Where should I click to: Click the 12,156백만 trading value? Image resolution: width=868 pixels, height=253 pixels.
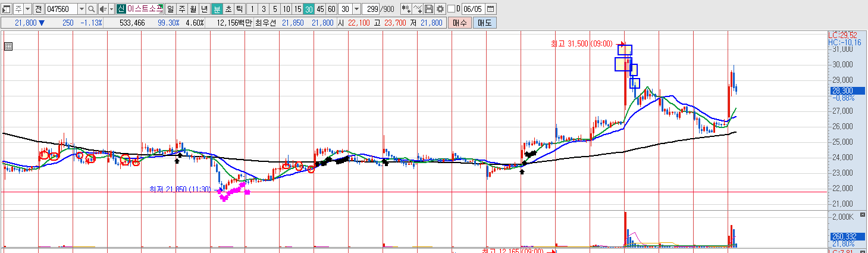tap(236, 23)
